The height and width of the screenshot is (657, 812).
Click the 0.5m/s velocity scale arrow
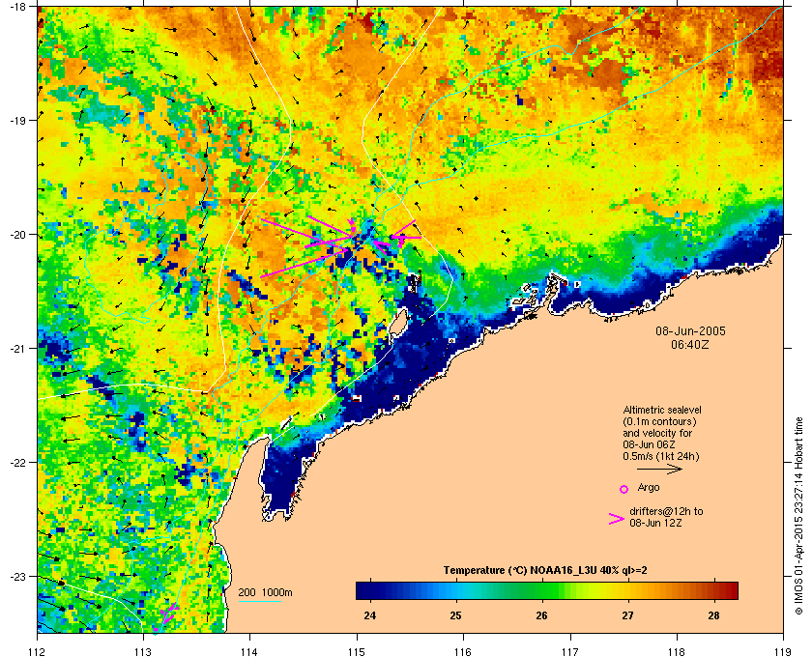[x=659, y=469]
